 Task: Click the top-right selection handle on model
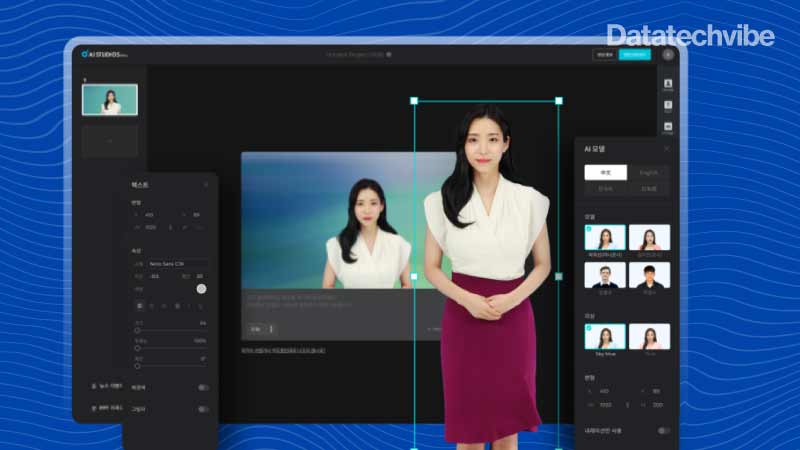point(559,101)
